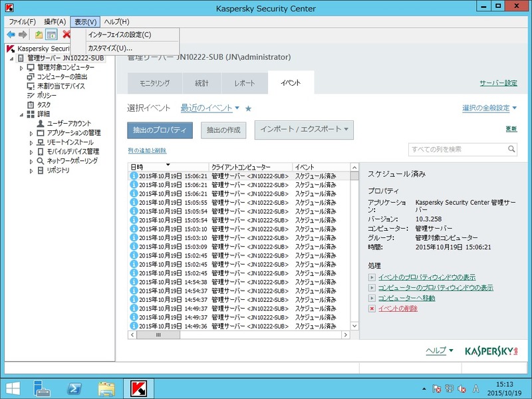The width and height of the screenshot is (532, 399).
Task: Open the インポート / エクスポート dropdown
Action: [x=303, y=130]
